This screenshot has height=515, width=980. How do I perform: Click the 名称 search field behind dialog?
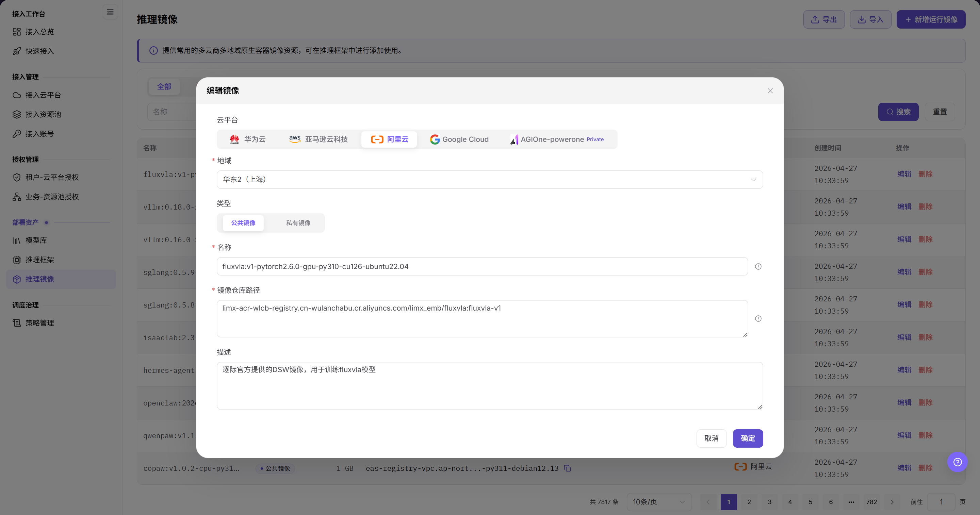(x=171, y=112)
